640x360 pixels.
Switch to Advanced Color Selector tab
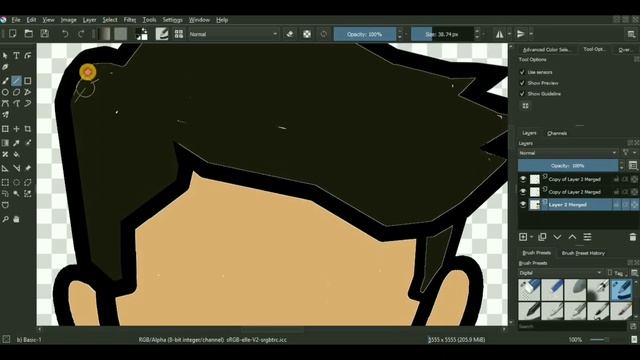click(546, 50)
